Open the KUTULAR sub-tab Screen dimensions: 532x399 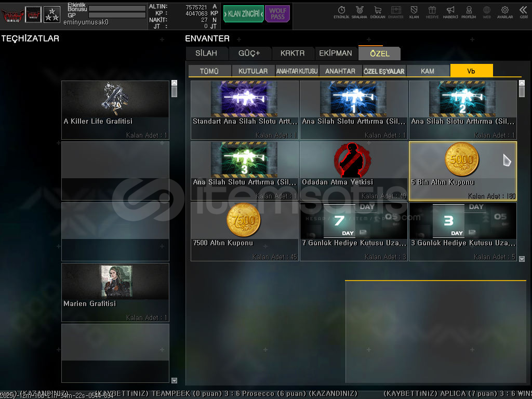click(253, 71)
